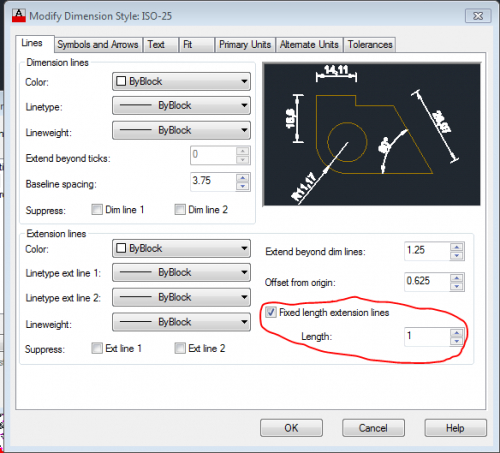Decrease Offset from origin value
Image resolution: width=500 pixels, height=453 pixels.
pos(457,286)
